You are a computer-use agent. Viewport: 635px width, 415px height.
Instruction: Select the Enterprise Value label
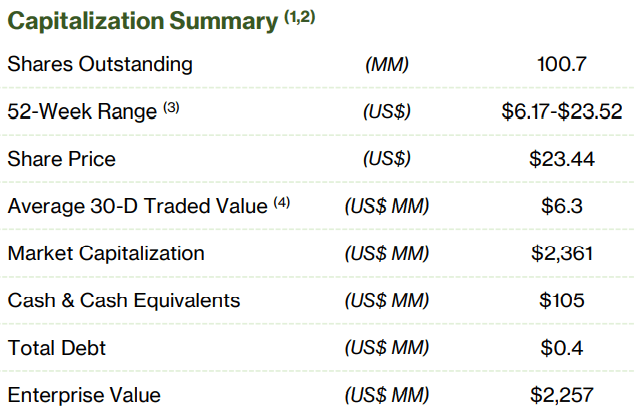(x=83, y=395)
